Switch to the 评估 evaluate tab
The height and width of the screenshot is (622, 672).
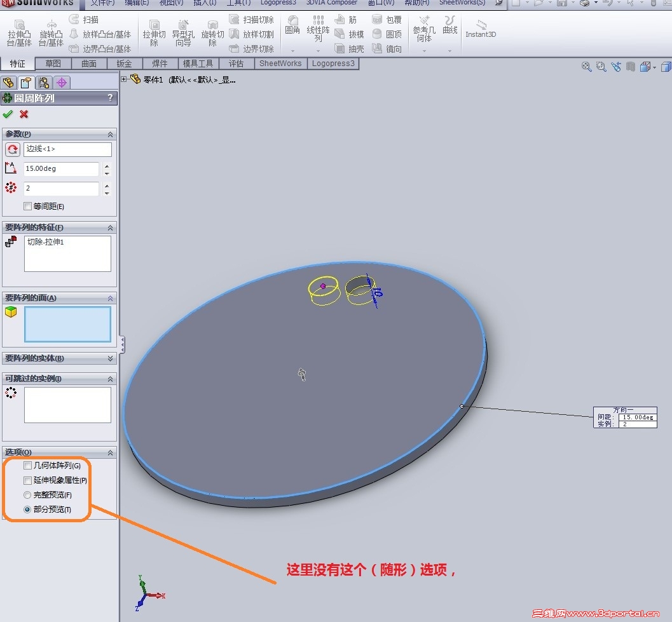pyautogui.click(x=236, y=64)
